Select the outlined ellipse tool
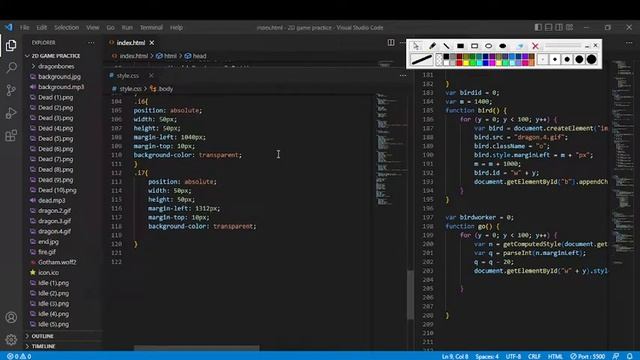Viewport: 640px width, 360px height. pos(488,46)
